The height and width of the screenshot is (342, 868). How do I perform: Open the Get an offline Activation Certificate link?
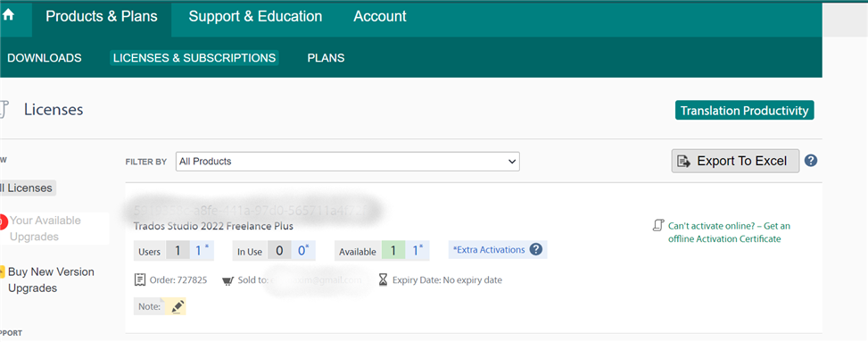coord(729,232)
